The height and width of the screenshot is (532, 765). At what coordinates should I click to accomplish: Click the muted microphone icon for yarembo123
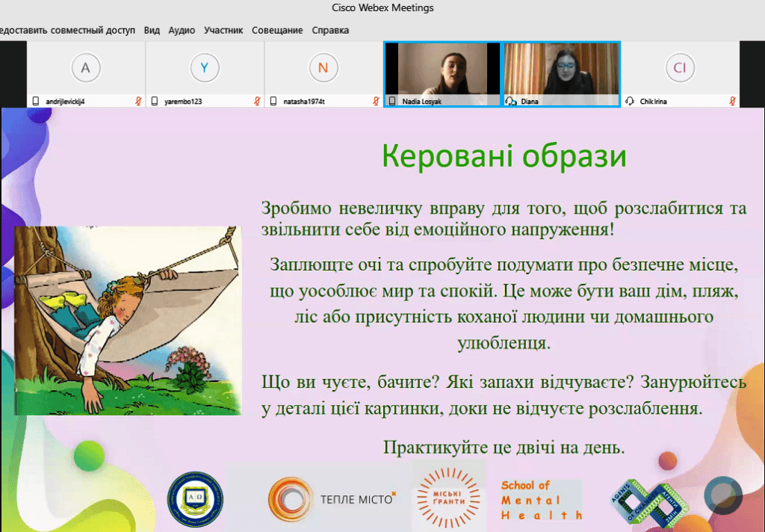pos(257,101)
